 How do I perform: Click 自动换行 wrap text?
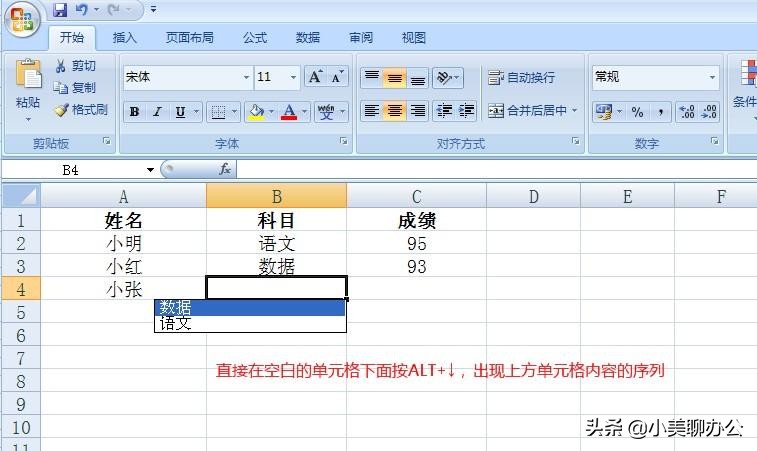pyautogui.click(x=521, y=77)
